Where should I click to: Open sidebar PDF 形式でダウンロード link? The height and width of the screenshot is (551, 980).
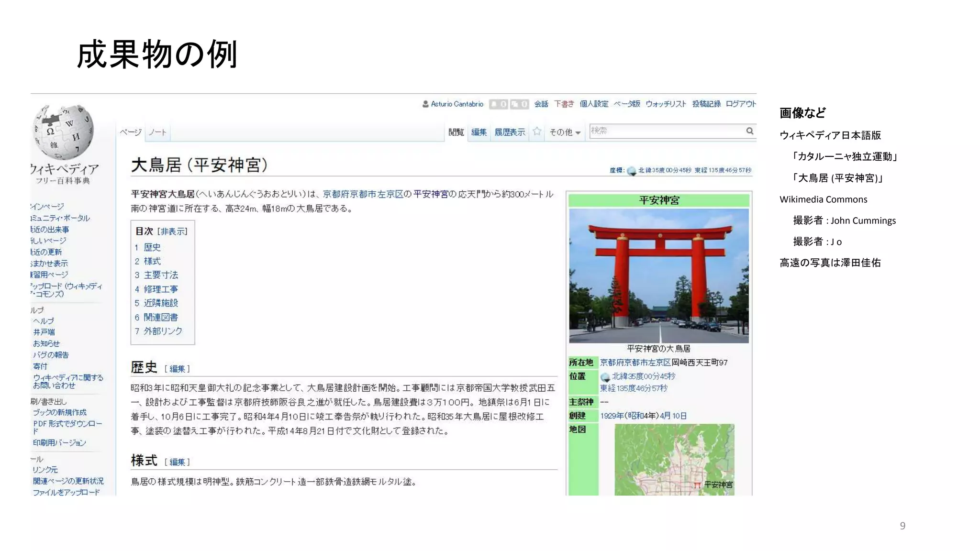[67, 427]
